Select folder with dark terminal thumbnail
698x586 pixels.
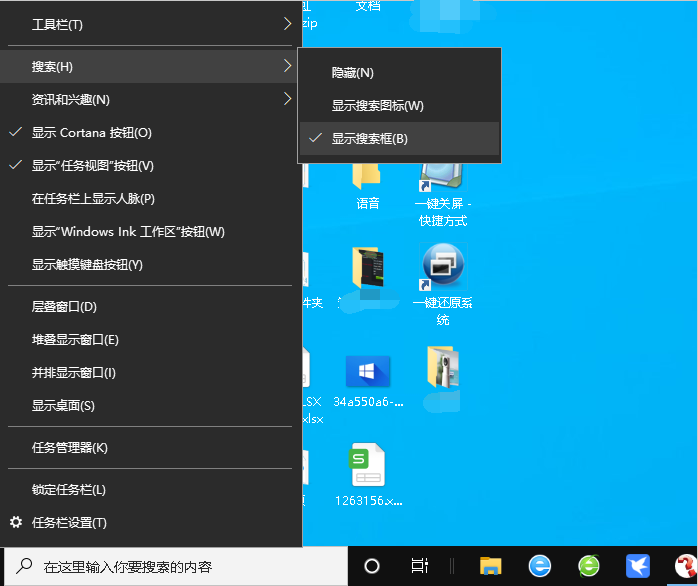[x=367, y=267]
